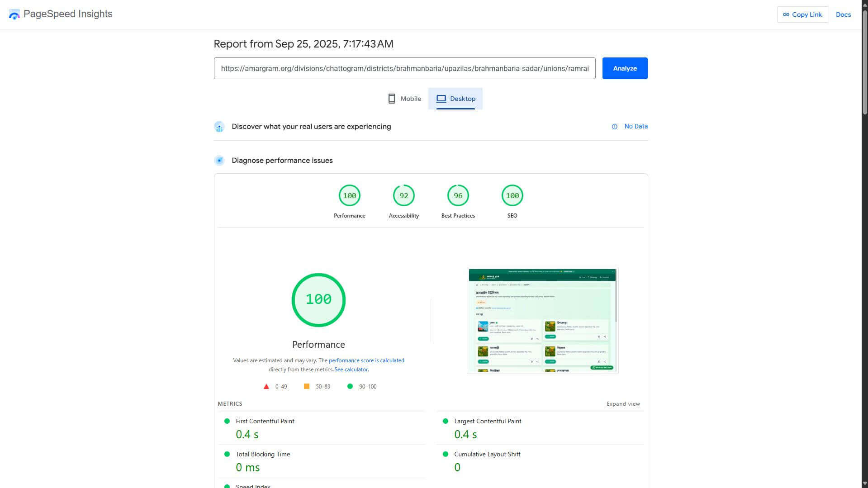Click the PageSpeed Insights logo icon
Viewport: 868px width, 488px height.
(14, 14)
